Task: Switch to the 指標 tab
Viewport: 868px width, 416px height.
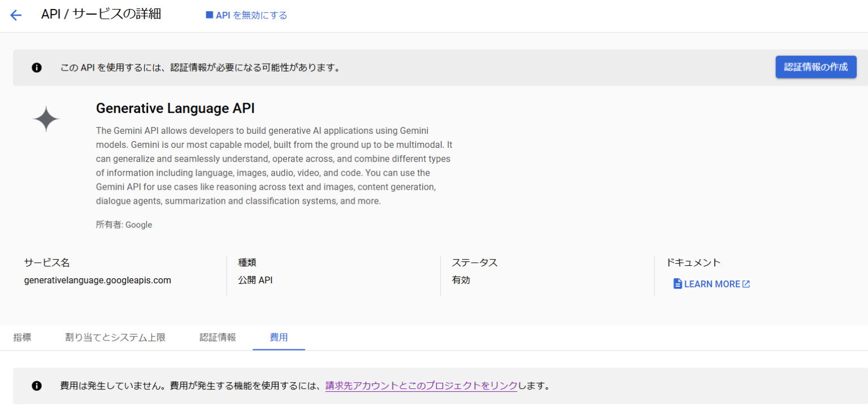Action: click(22, 337)
